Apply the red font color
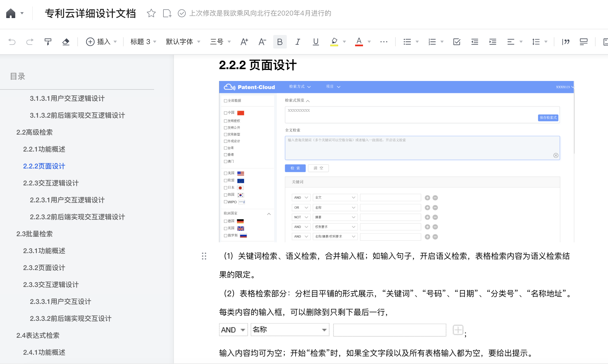The width and height of the screenshot is (608, 364). [x=359, y=42]
